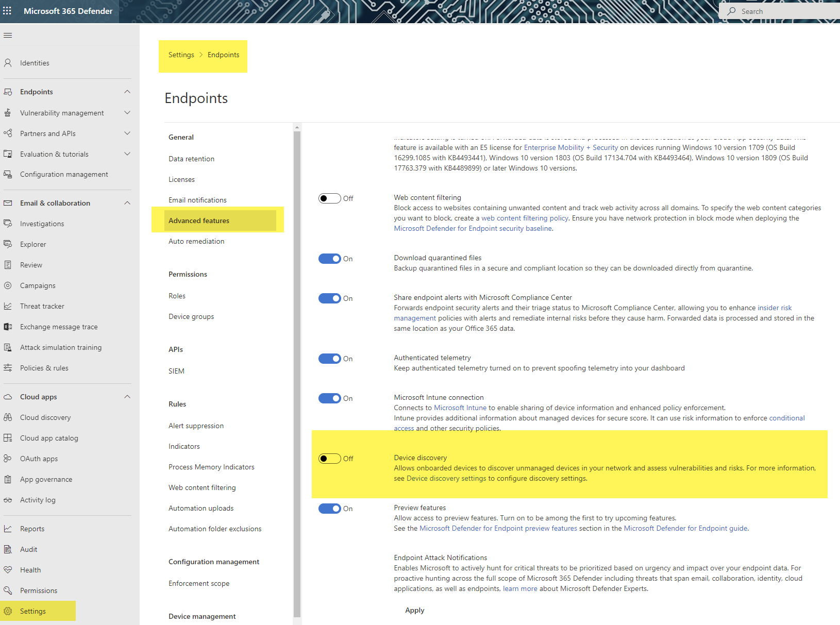This screenshot has height=625, width=840.
Task: Click the Review clipboard icon
Action: click(x=8, y=265)
